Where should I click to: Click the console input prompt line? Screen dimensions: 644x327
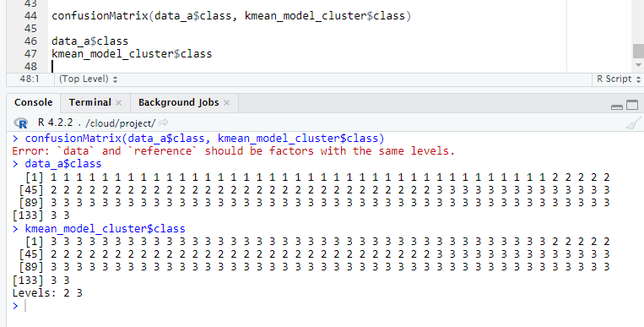coord(324,306)
